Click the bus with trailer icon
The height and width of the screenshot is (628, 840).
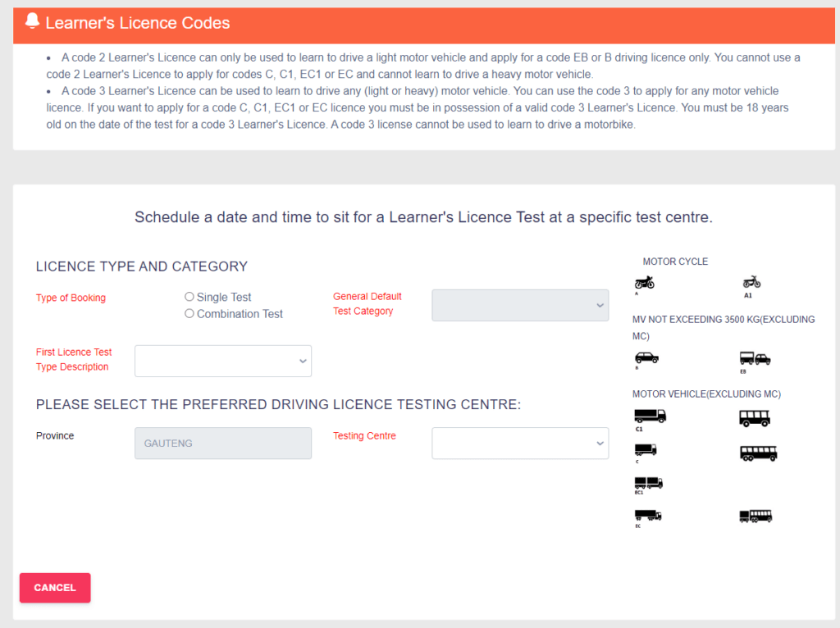[x=756, y=516]
